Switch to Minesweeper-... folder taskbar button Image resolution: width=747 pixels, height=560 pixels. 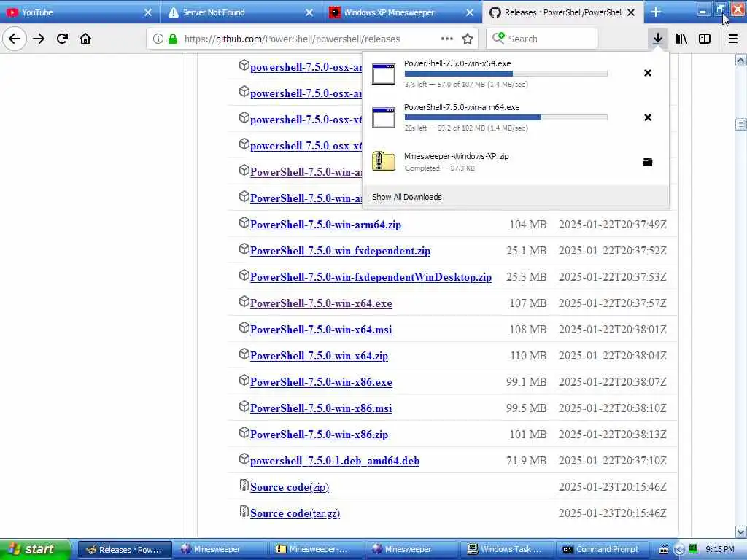click(x=315, y=550)
